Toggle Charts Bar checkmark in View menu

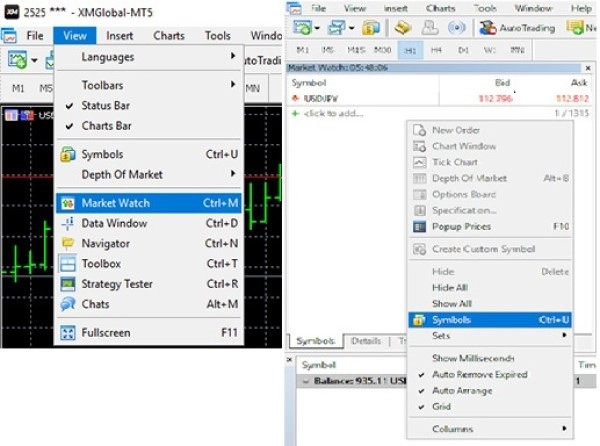pyautogui.click(x=69, y=126)
